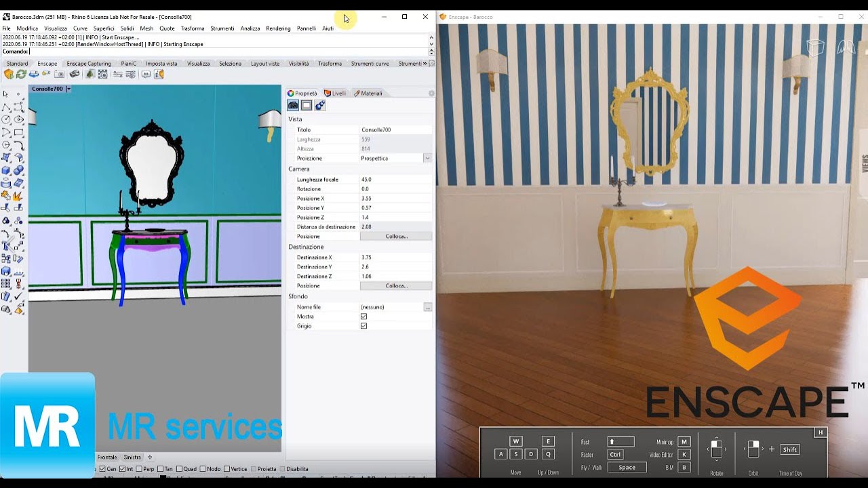
Task: Enable the Vertice osnap checkbox
Action: pos(227,469)
